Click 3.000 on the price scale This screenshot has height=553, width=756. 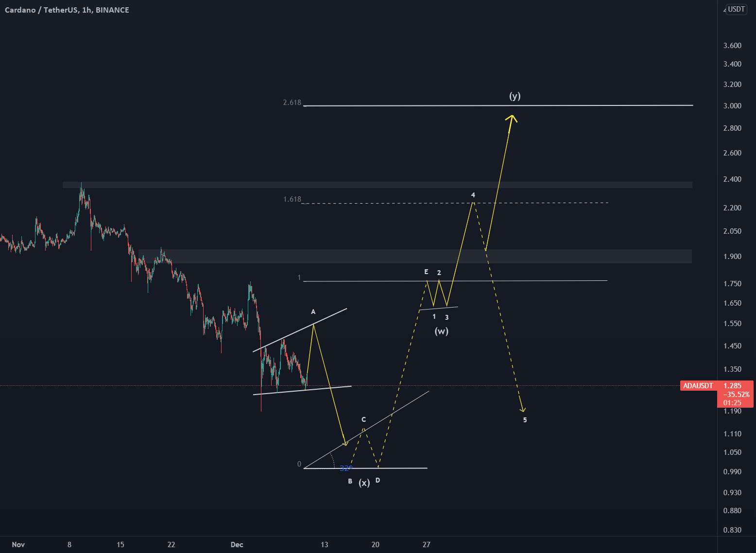pos(732,106)
